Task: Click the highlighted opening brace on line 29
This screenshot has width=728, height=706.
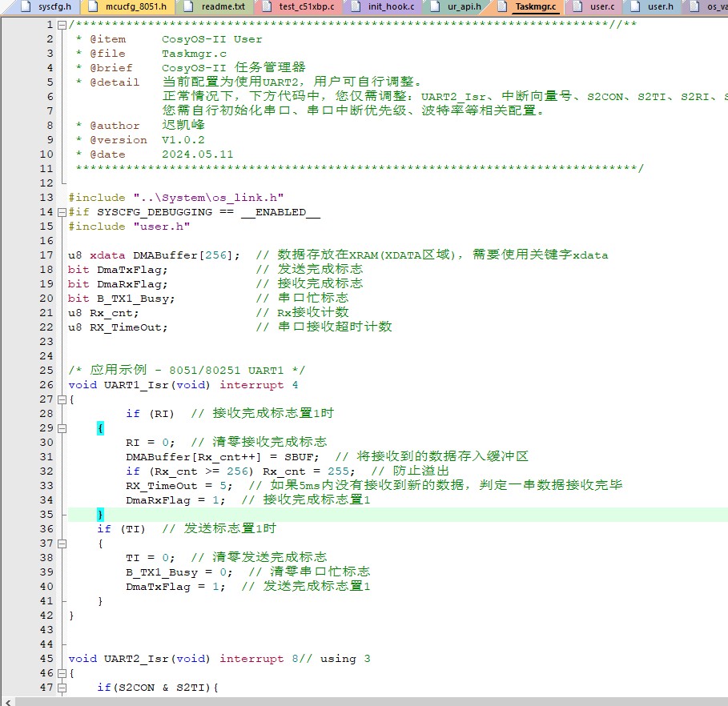Action: tap(100, 428)
